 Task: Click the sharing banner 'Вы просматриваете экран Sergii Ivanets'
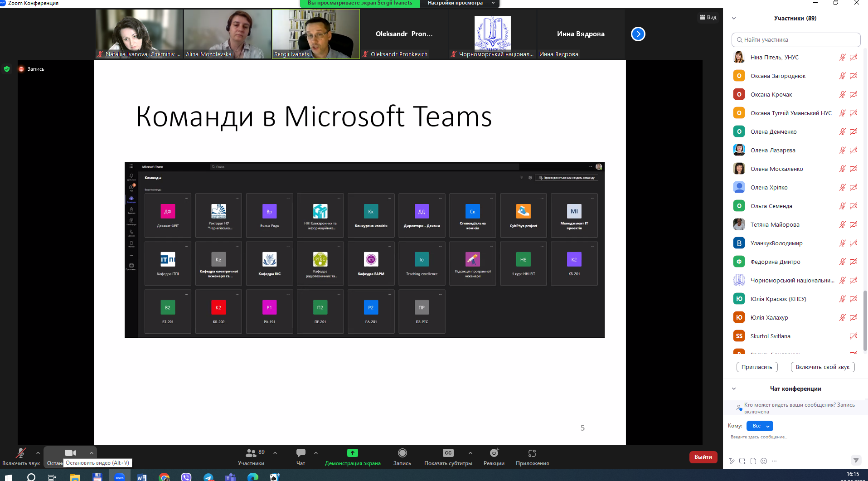coord(360,3)
